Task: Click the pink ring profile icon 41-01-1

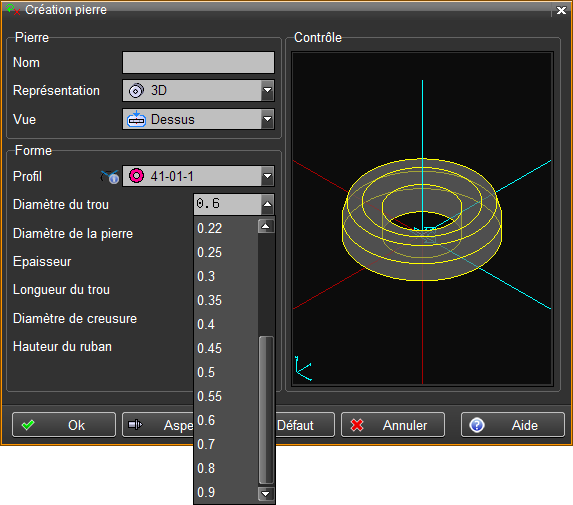Action: point(136,176)
